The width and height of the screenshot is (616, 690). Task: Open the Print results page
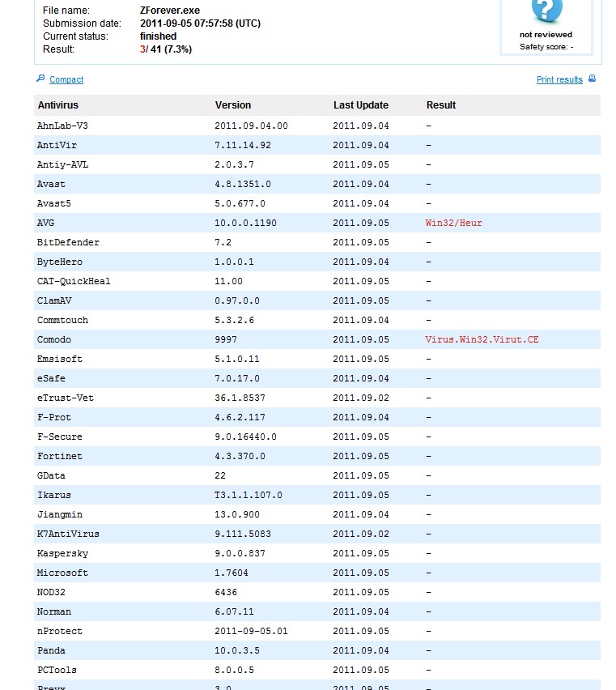(561, 79)
